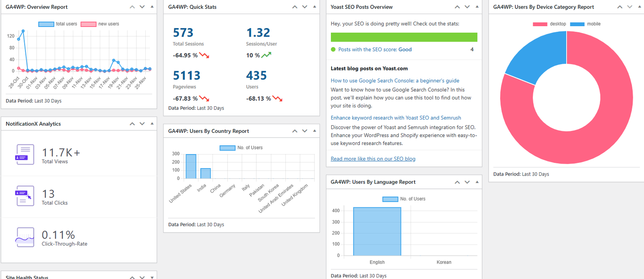Click the desktop color swatch in device legend
644x279 pixels.
click(x=540, y=24)
